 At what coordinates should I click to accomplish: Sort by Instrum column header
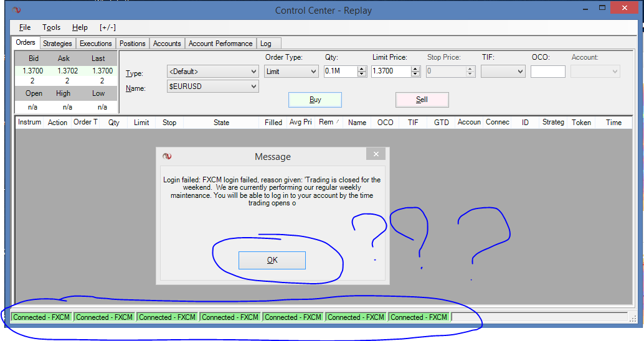coord(29,123)
